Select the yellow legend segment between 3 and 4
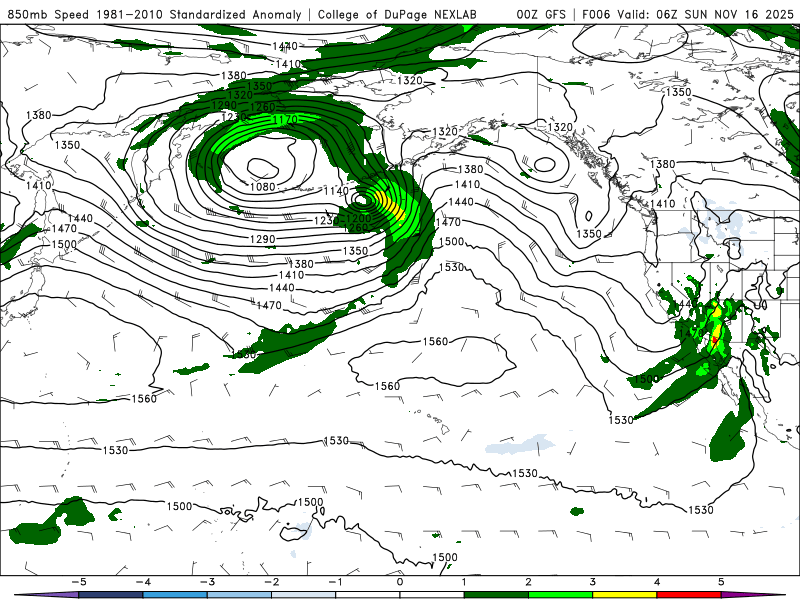Screen dimensions: 800x600 click(625, 595)
